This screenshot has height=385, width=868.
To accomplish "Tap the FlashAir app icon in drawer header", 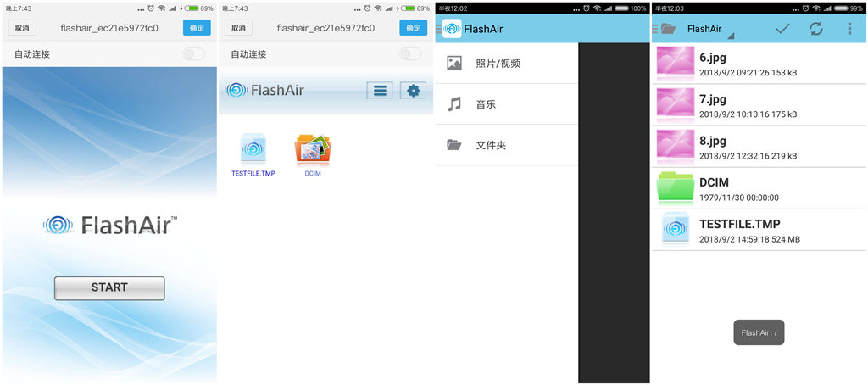I will coord(452,29).
